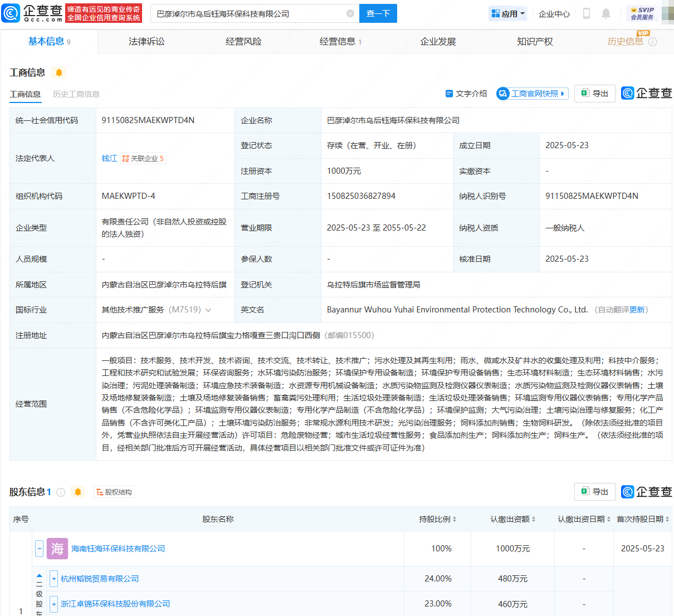
Task: Click the info icon next to 历史信息
Action: (653, 42)
